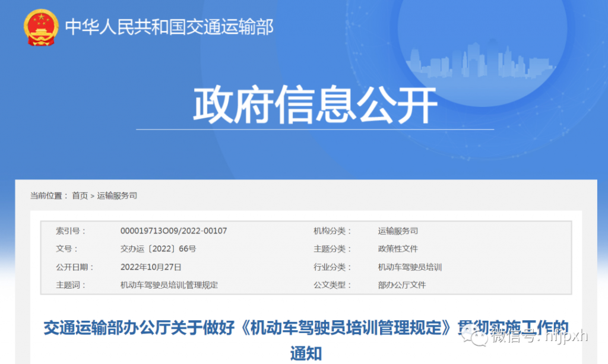Select 机动车驾驶员培训 in 行业分类 row
The width and height of the screenshot is (608, 364).
click(410, 267)
